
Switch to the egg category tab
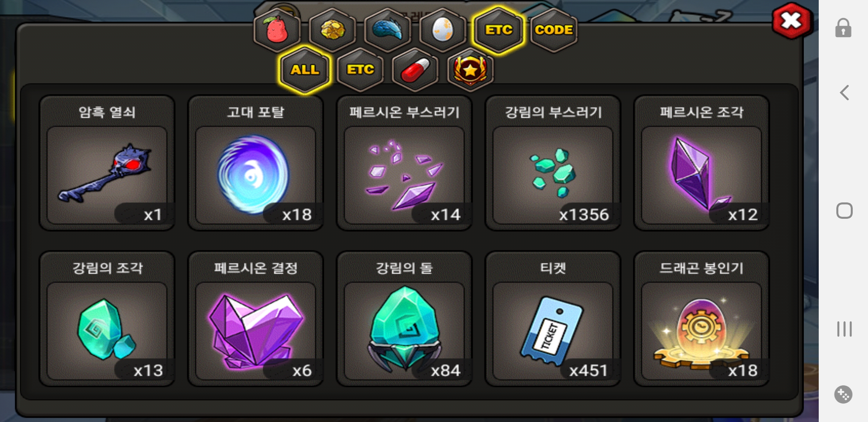(x=443, y=30)
